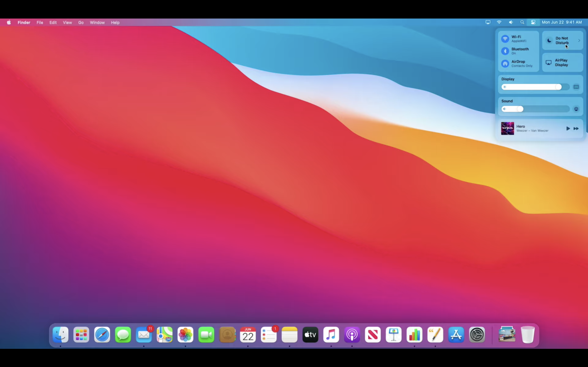Toggle the AirDrop icon button
Image resolution: width=588 pixels, height=367 pixels.
click(505, 64)
